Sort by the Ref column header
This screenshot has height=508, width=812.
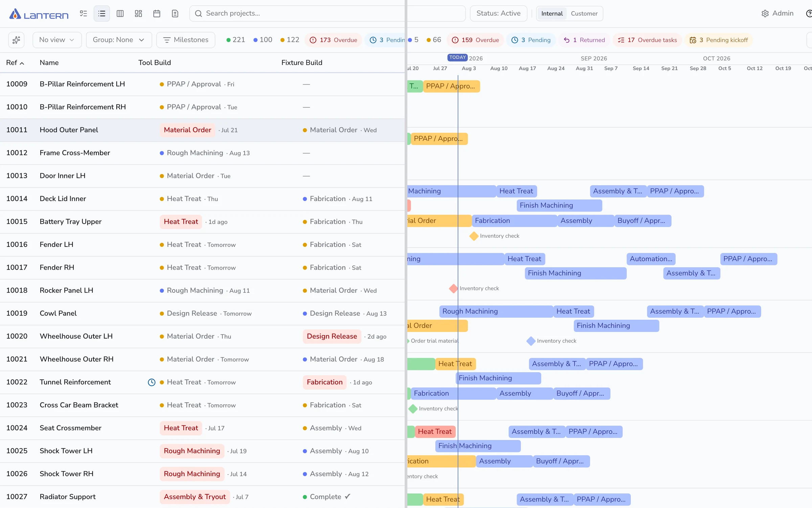coord(15,63)
